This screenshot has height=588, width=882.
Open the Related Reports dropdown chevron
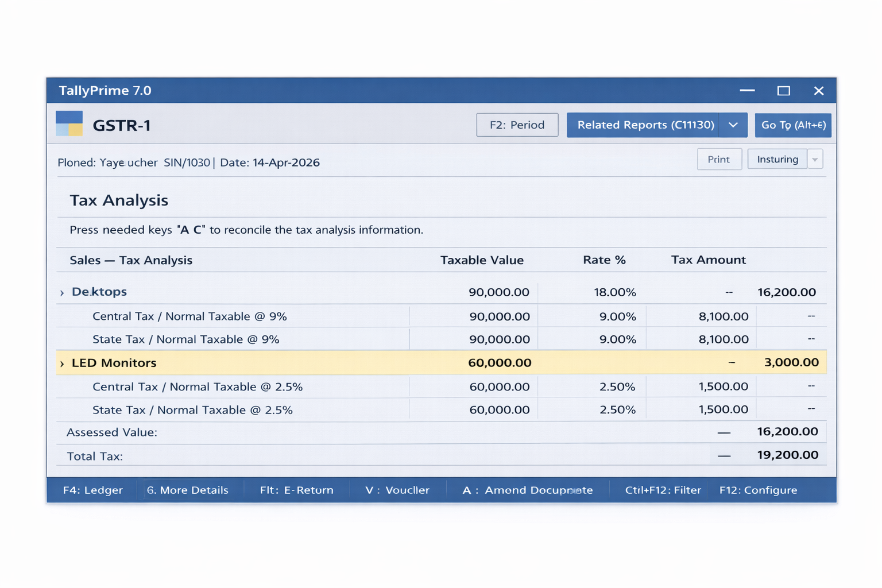pyautogui.click(x=733, y=125)
